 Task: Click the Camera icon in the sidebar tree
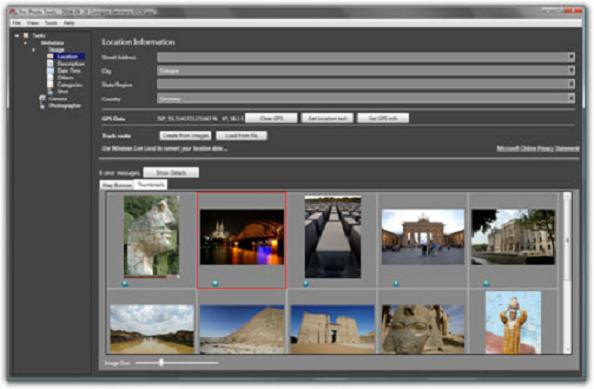click(x=42, y=98)
